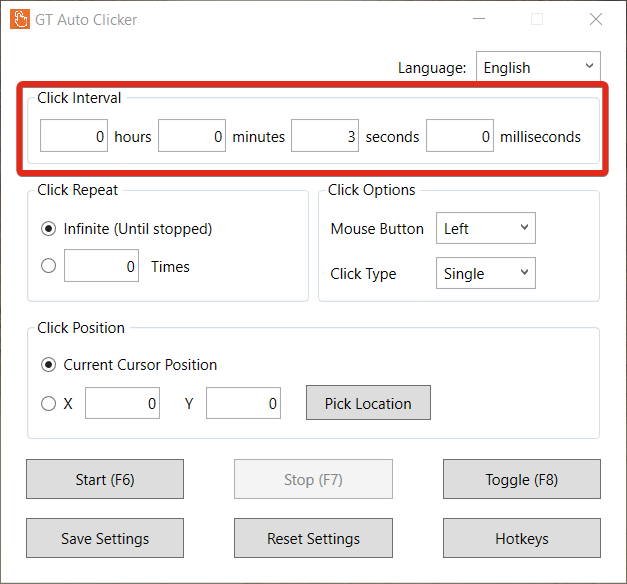
Task: Click the "Language:" label
Action: click(432, 68)
